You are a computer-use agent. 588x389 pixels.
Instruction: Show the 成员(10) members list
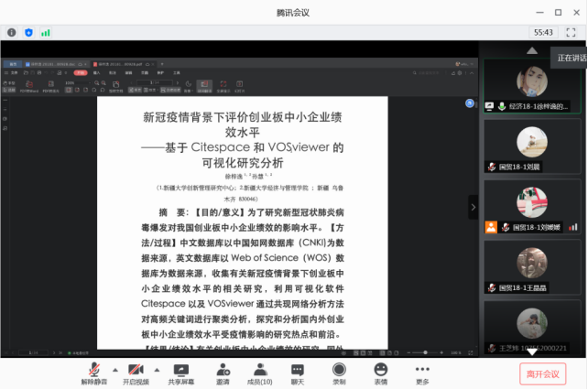[x=260, y=373]
